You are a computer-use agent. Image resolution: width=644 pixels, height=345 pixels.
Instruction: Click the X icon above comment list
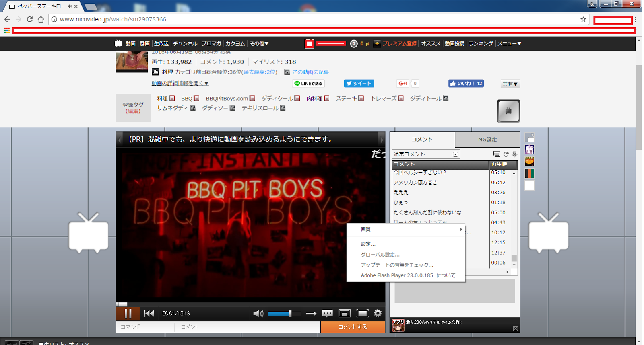514,154
